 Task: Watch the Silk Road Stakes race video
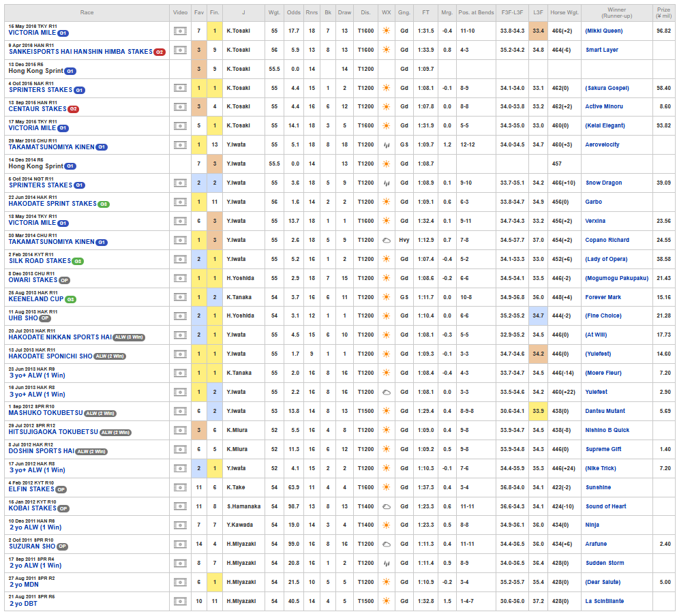coord(180,259)
